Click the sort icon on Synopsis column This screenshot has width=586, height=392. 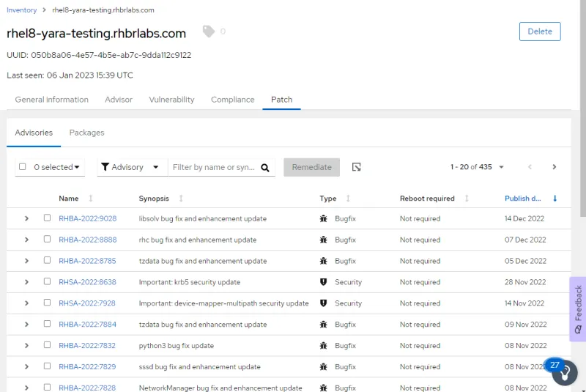point(181,199)
